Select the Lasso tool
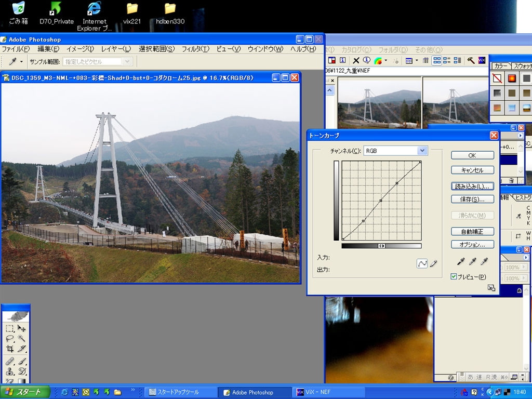 tap(10, 338)
